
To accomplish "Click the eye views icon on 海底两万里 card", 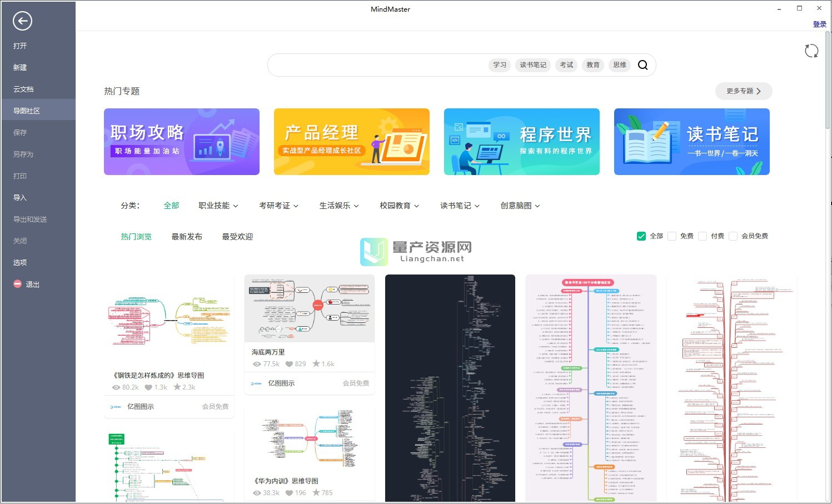I will pos(257,364).
